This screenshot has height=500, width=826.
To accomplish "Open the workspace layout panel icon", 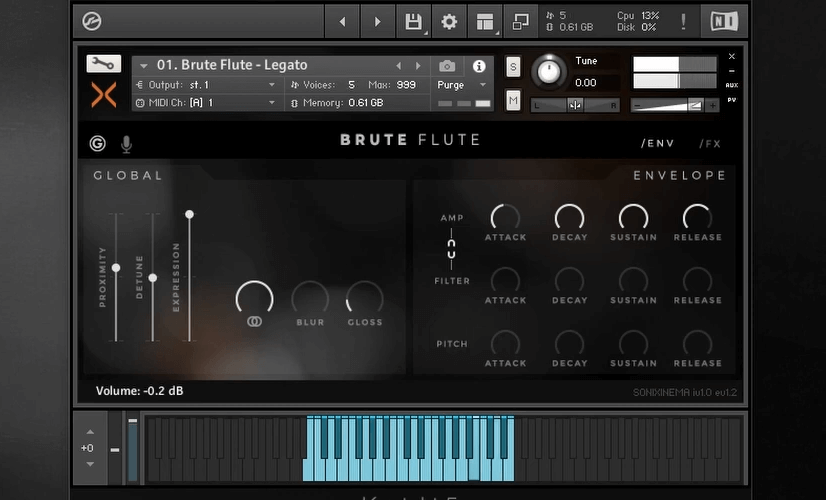I will coord(485,22).
